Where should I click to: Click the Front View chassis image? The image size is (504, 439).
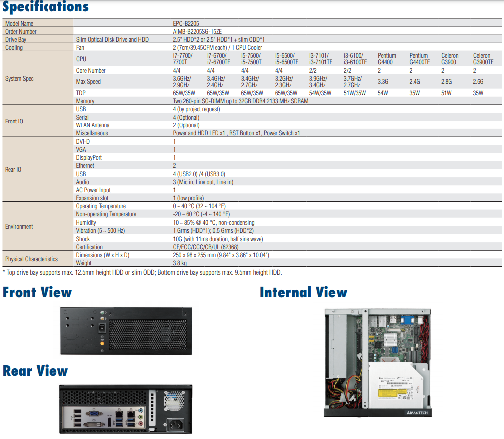126,331
